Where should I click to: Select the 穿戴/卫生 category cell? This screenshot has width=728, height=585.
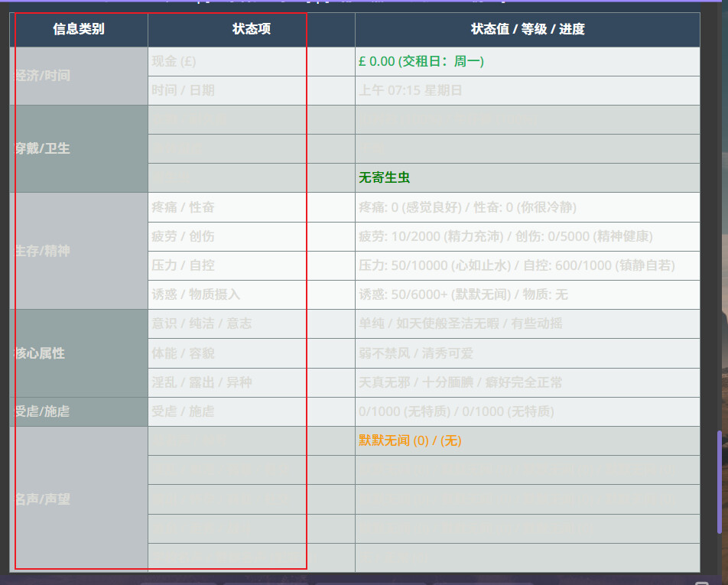tap(79, 148)
